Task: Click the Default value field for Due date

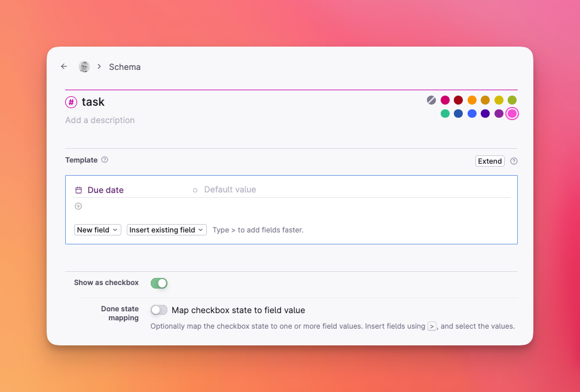Action: pos(230,189)
